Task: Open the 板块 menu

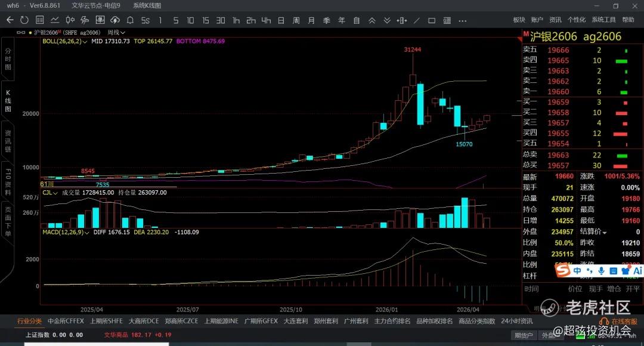Action: point(519,20)
